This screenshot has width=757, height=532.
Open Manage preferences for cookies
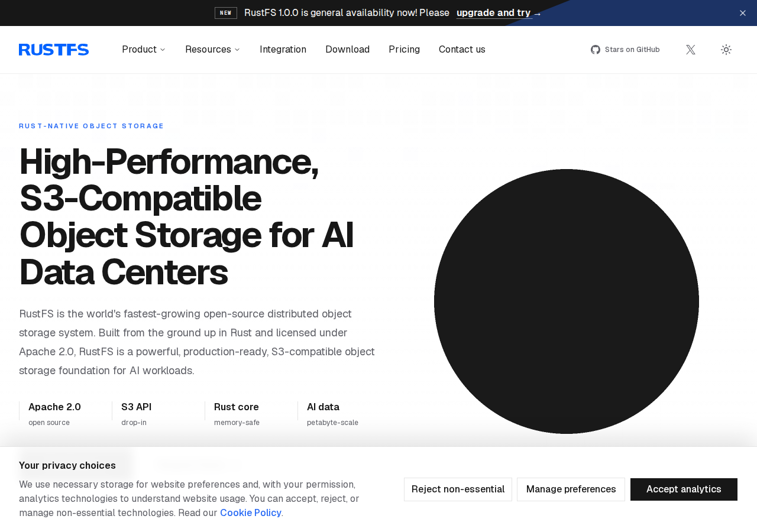(571, 489)
